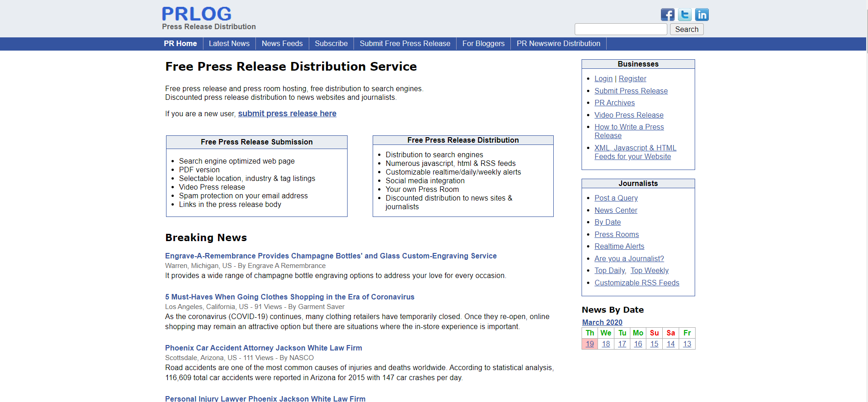This screenshot has width=868, height=402.
Task: Open Post a Query link
Action: (x=616, y=198)
